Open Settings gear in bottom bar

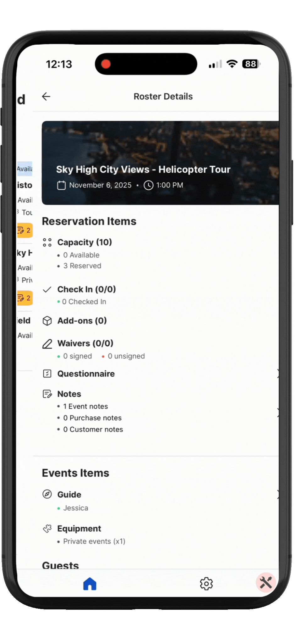[x=206, y=584]
